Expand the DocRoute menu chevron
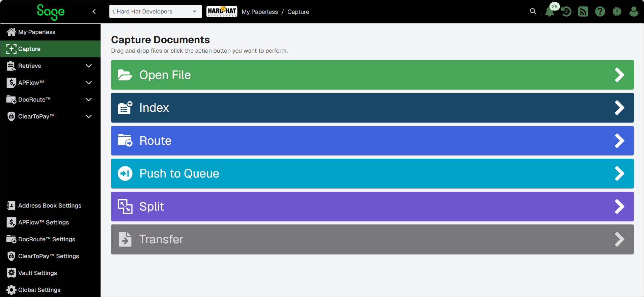The width and height of the screenshot is (644, 297). pyautogui.click(x=89, y=100)
